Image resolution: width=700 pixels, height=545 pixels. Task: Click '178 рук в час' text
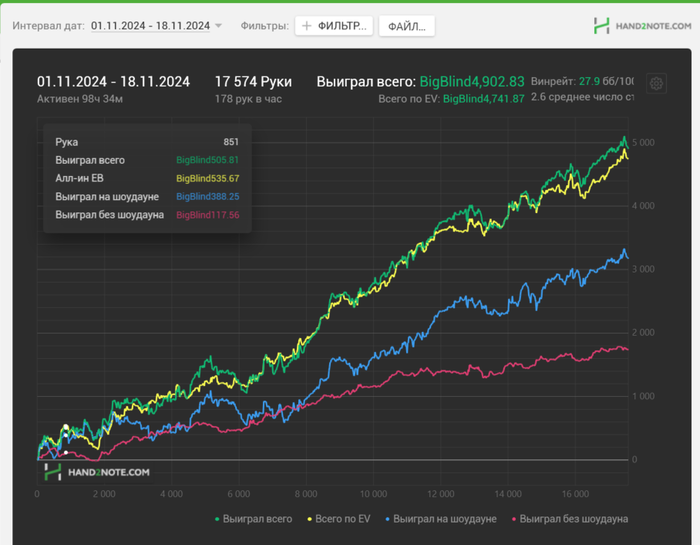click(248, 99)
